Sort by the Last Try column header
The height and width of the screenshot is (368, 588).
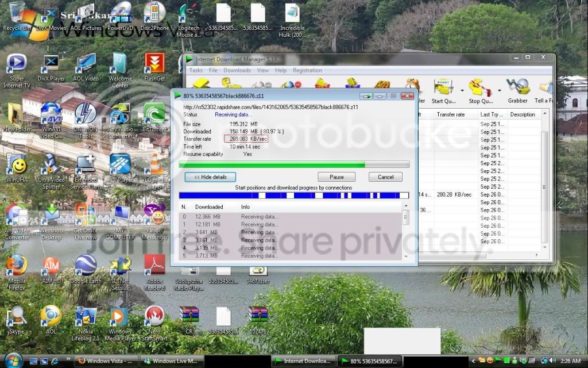click(x=492, y=114)
